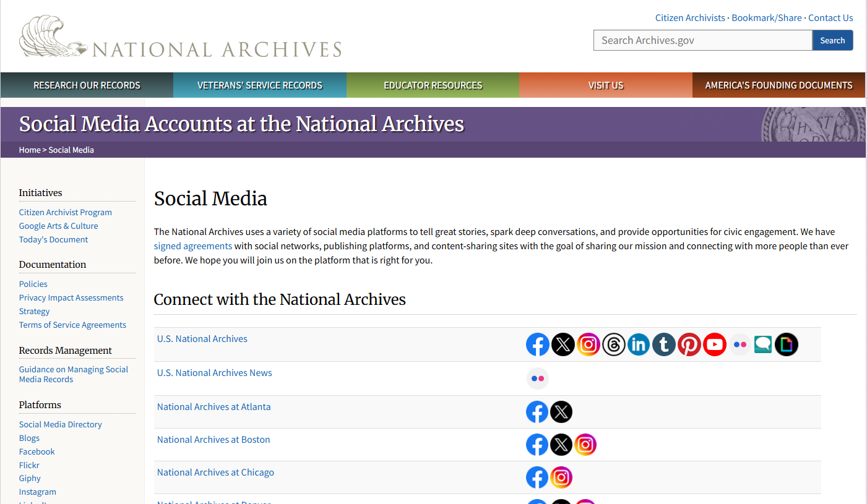
Task: Open Facebook icon for Archives at Chicago
Action: tap(537, 477)
